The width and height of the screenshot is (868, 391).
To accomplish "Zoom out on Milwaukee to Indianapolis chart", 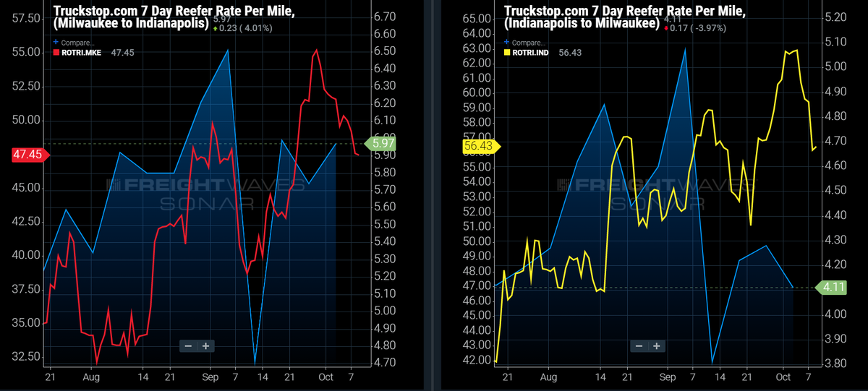I will tap(188, 346).
